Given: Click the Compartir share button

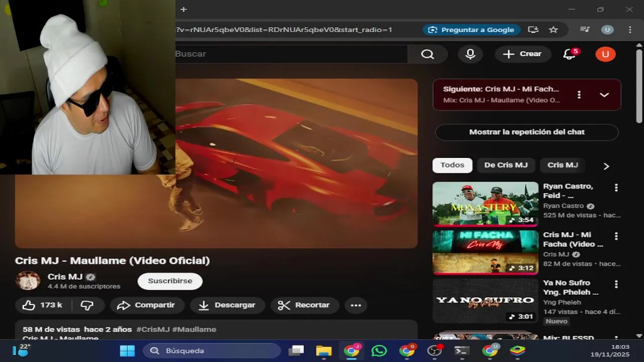Looking at the screenshot, I should [x=146, y=305].
